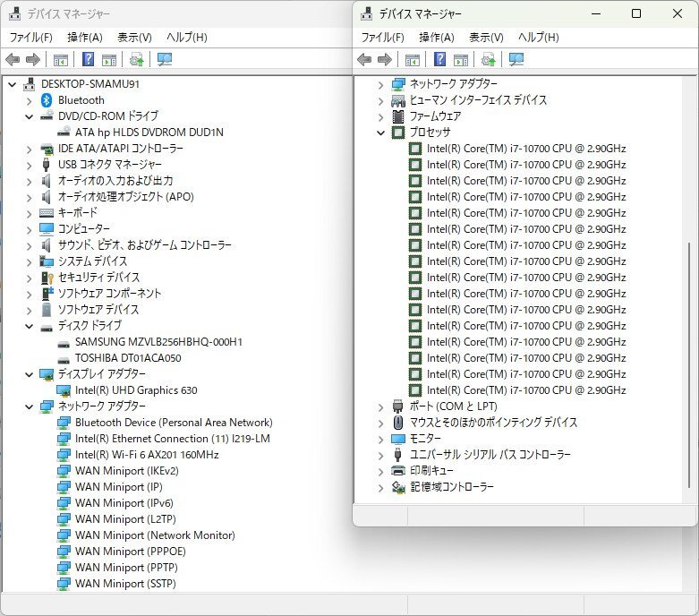Viewport: 699px width, 616px height.
Task: Select Intel(R) UHD Graphics 630 device
Action: pyautogui.click(x=135, y=390)
